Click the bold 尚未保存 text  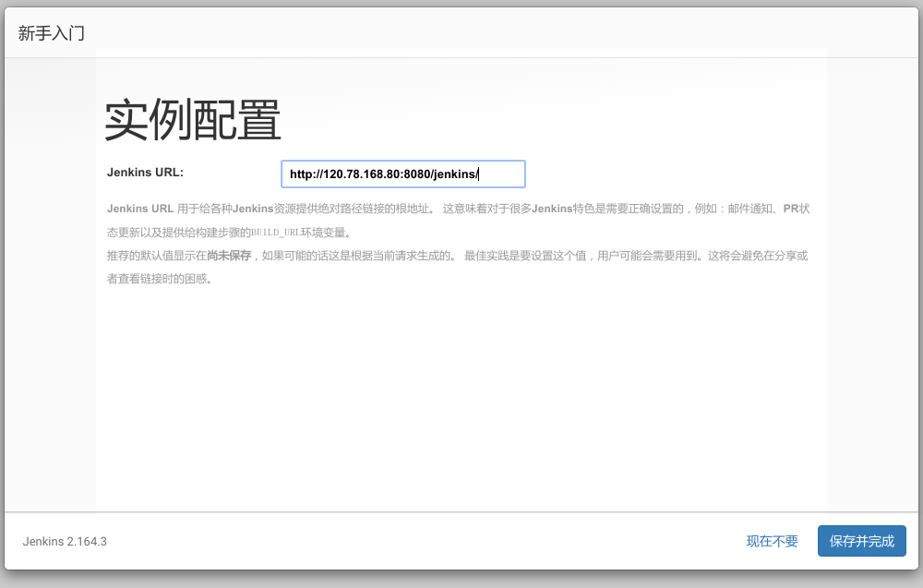[229, 256]
